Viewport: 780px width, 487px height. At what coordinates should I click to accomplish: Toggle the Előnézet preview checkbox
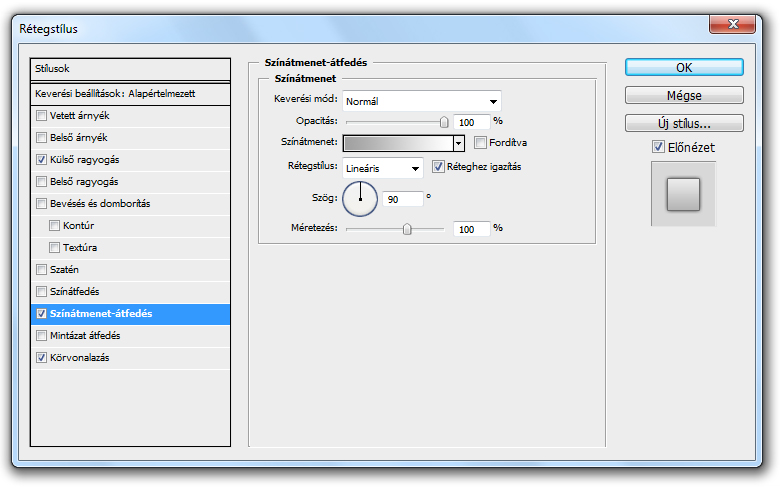pyautogui.click(x=658, y=147)
